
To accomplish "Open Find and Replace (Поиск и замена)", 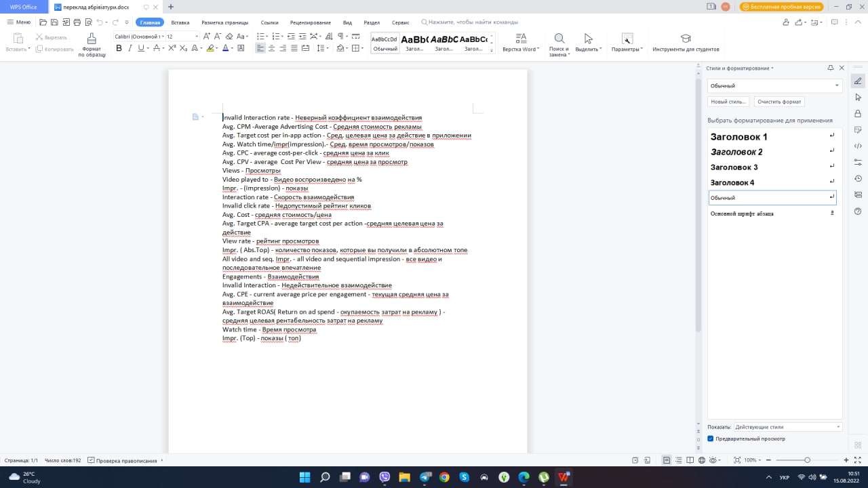I will pyautogui.click(x=559, y=44).
